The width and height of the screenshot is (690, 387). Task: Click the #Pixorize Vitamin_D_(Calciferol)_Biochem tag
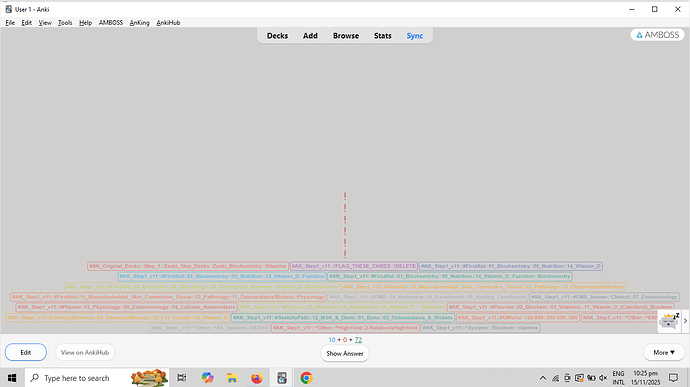[561, 307]
